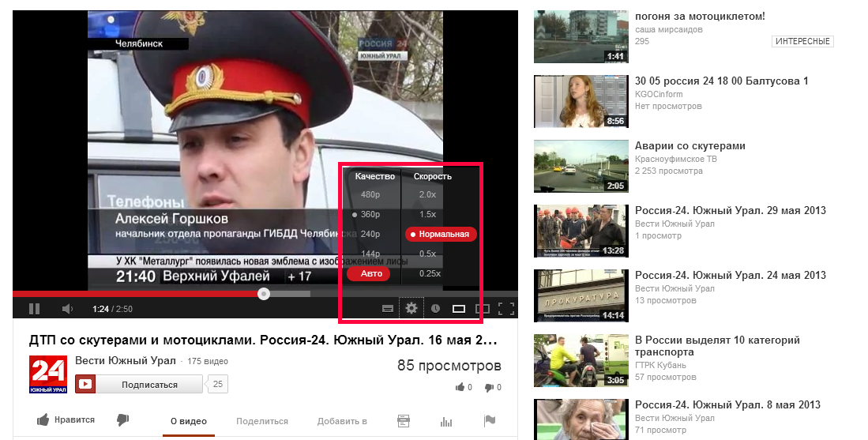Viewport: 868px width, 440px height.
Task: Open Россия-24. Южный Урал. 29 мая 2013
Action: pyautogui.click(x=730, y=210)
